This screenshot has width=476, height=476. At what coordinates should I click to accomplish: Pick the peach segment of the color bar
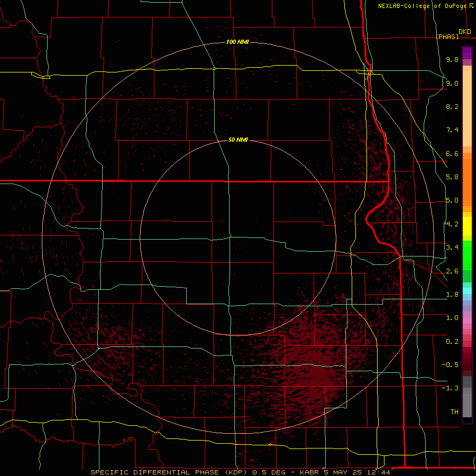(x=467, y=108)
